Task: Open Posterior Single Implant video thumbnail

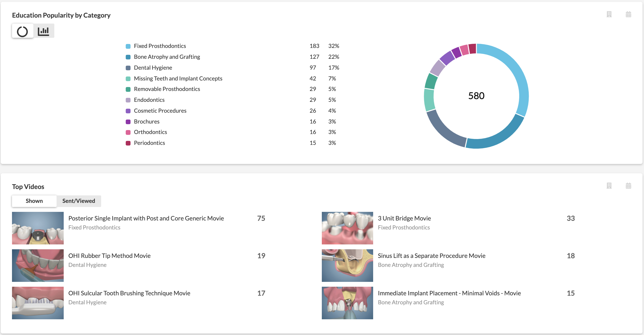Action: 38,228
